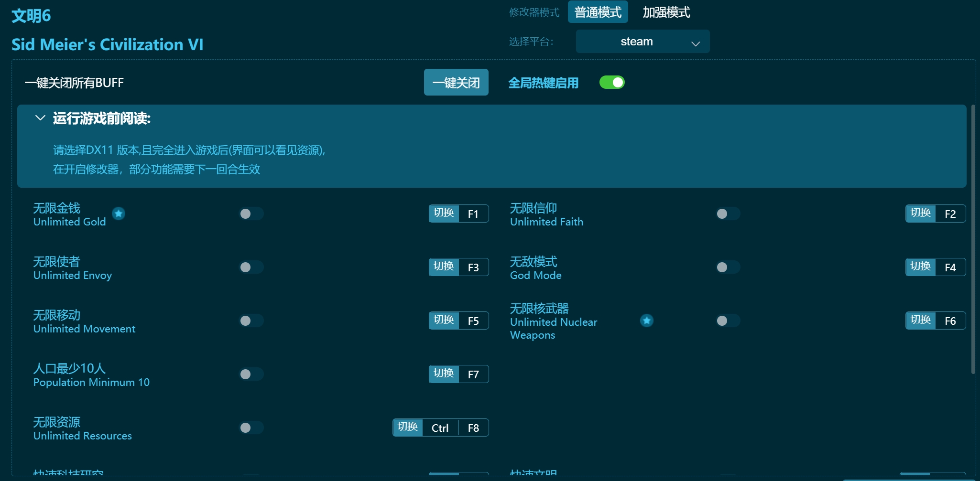Turn on Unlimited Resources toggle

click(x=251, y=428)
